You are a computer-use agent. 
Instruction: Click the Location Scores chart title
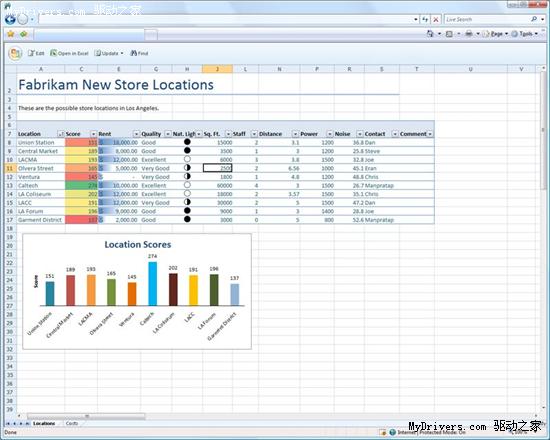point(138,245)
